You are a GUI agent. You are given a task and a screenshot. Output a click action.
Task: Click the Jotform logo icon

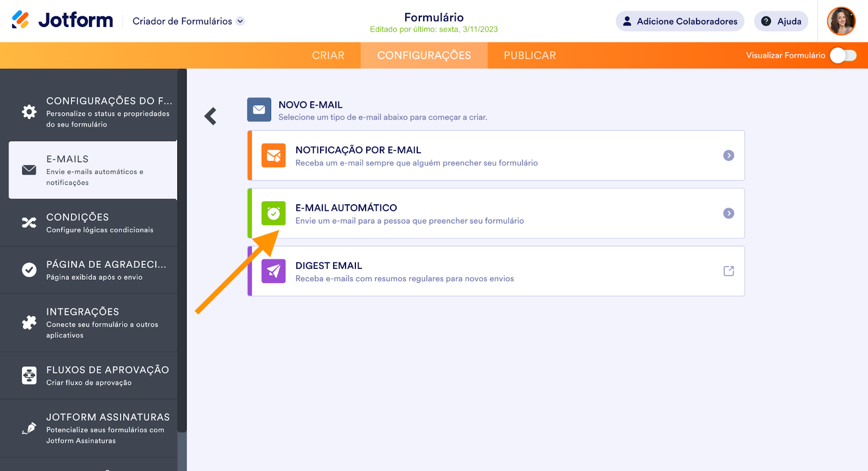pyautogui.click(x=21, y=20)
